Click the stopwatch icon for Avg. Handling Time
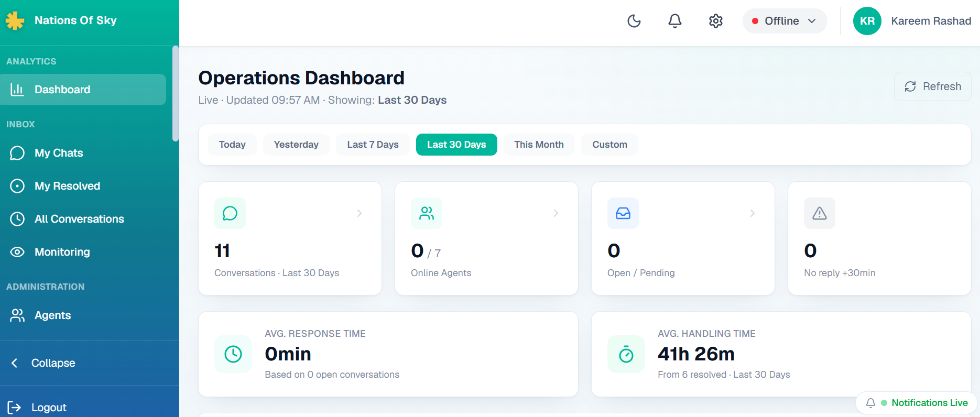980x417 pixels. (x=626, y=354)
